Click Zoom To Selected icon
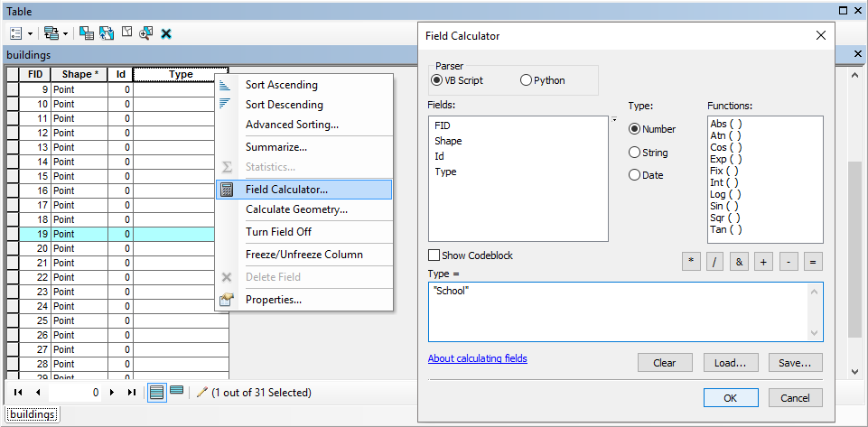 (x=146, y=33)
